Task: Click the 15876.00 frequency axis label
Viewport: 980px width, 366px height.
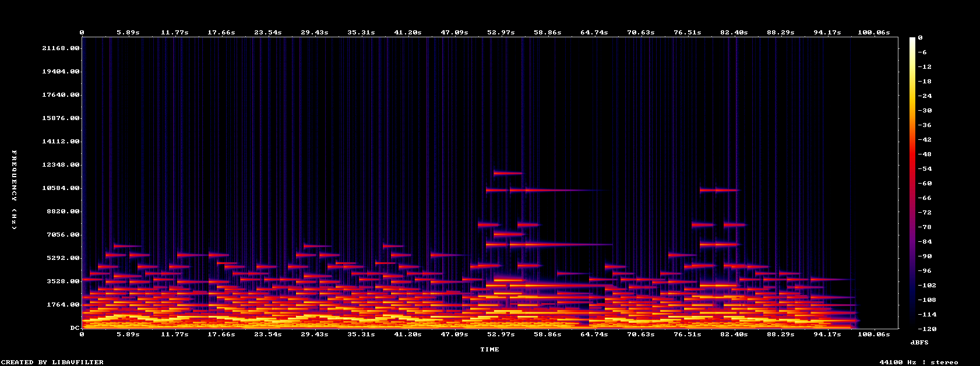Action: click(61, 118)
